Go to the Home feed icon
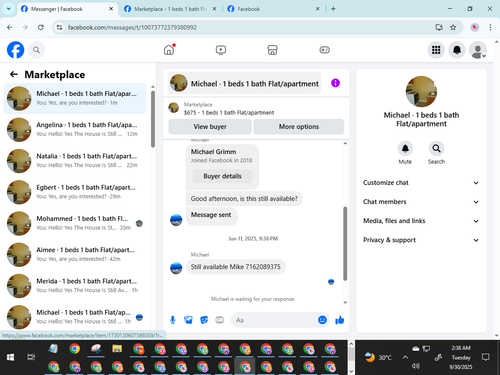Viewport: 500px width, 375px height. tap(169, 50)
